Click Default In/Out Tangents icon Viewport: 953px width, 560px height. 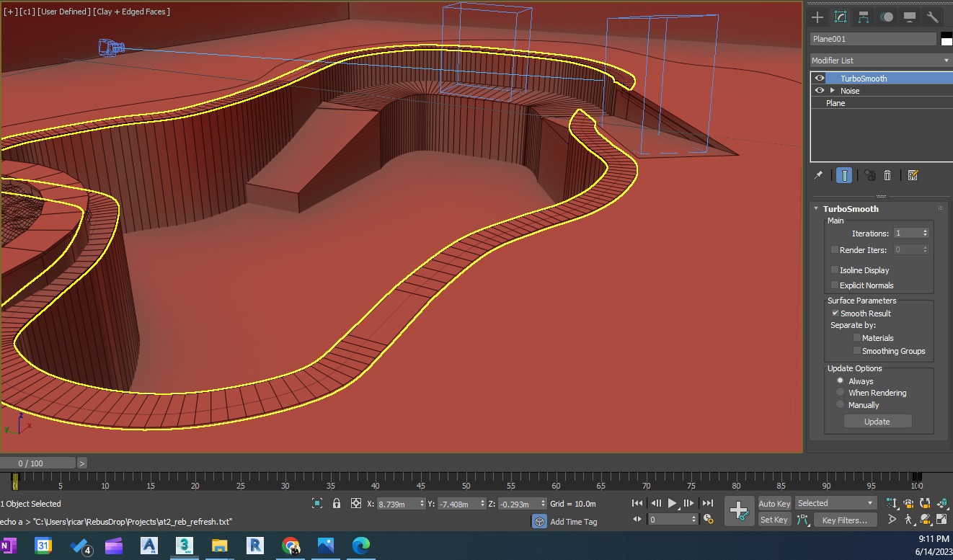pyautogui.click(x=803, y=520)
